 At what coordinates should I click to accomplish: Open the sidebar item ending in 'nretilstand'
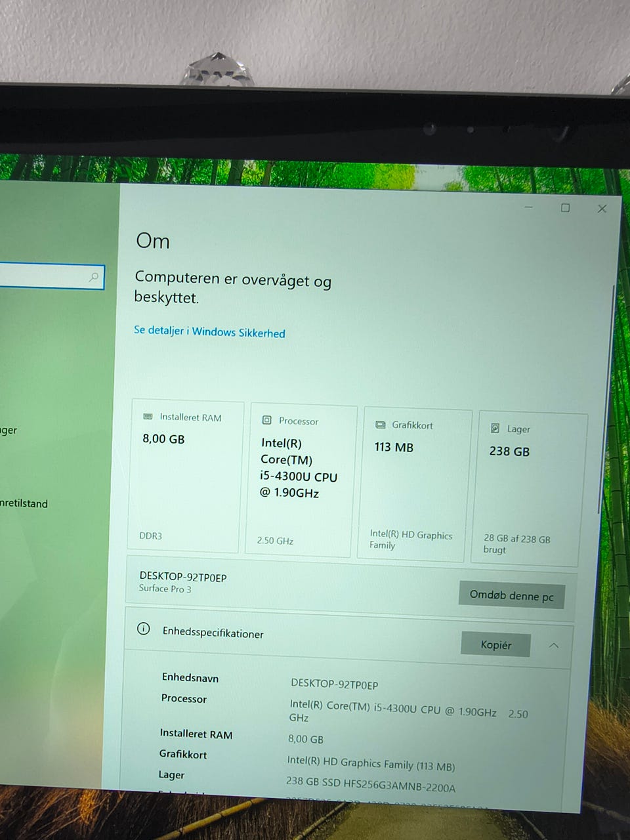point(24,503)
